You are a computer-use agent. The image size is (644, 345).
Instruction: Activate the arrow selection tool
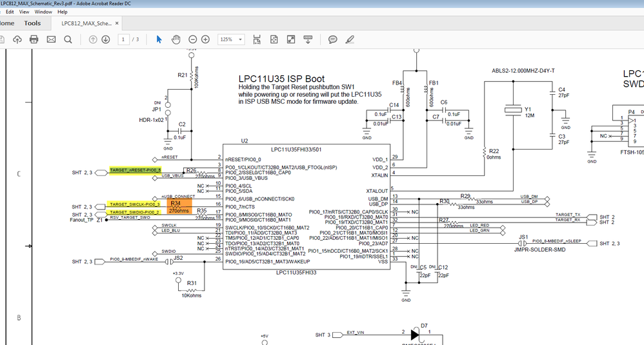[159, 39]
